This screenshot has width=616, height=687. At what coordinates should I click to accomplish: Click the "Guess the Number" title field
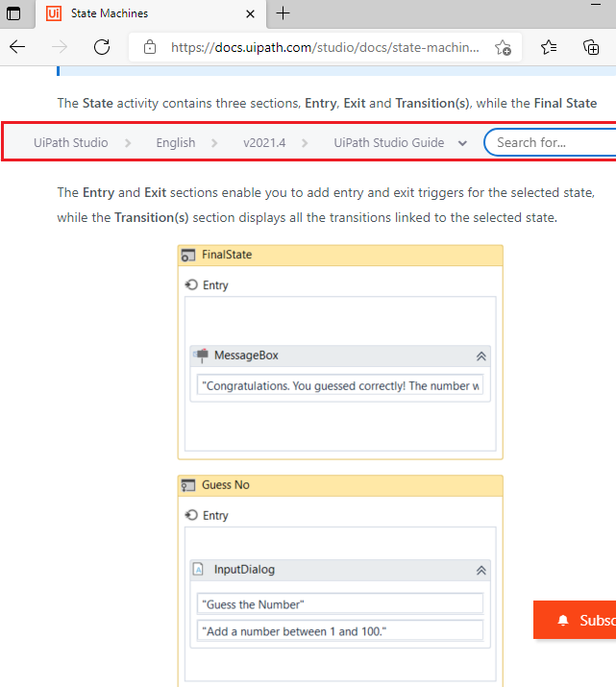click(340, 603)
